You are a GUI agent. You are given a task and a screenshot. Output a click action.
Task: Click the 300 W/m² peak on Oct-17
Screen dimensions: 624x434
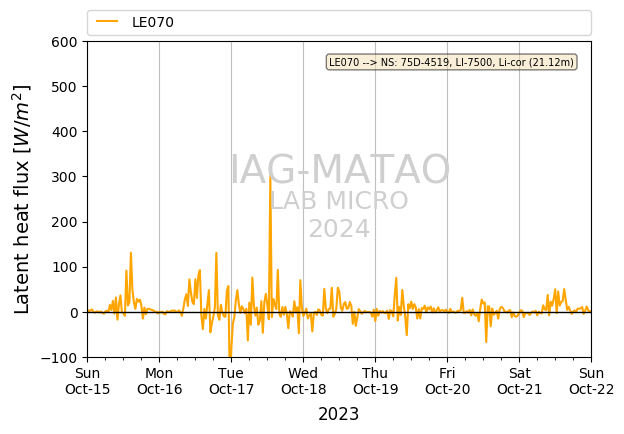point(270,177)
